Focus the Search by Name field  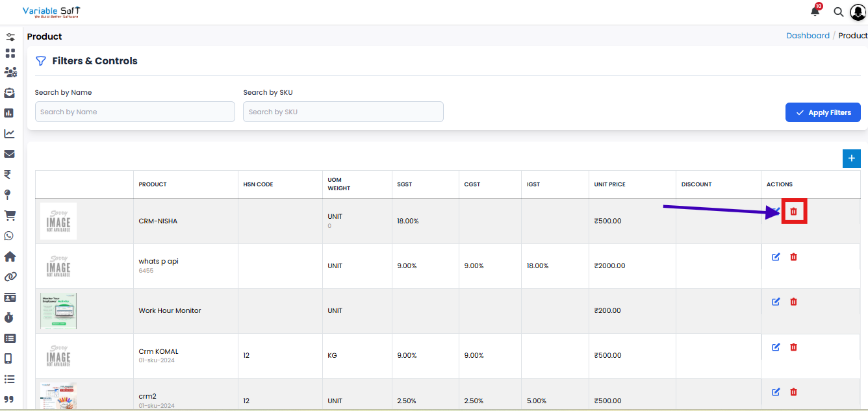tap(134, 112)
